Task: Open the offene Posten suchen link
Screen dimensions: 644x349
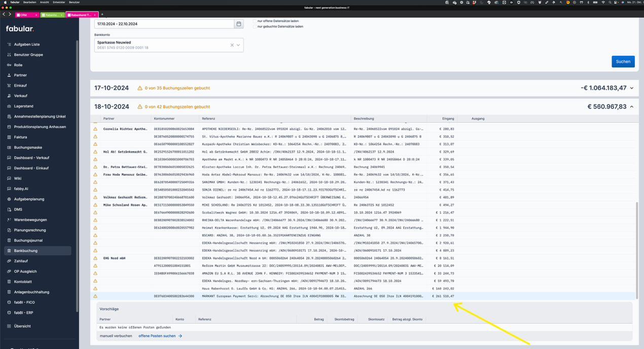Action: point(158,336)
